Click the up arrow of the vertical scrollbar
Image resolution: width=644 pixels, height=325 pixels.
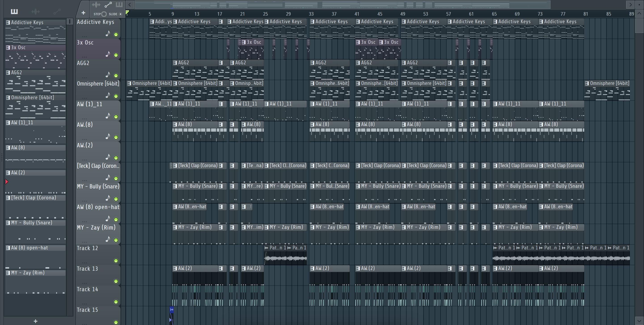point(640,14)
